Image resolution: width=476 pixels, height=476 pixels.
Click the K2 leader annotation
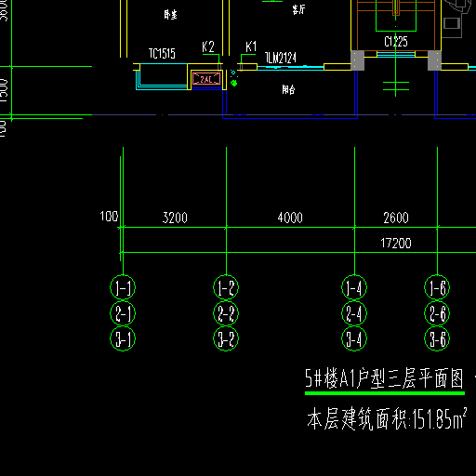[x=208, y=46]
